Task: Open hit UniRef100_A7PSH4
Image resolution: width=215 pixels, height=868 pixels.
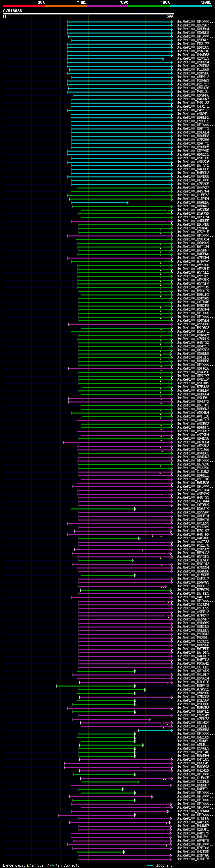Action: coord(193,258)
